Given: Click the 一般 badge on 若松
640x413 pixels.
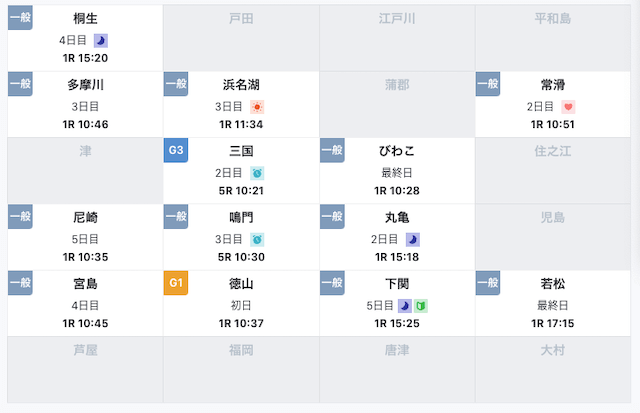Looking at the screenshot, I should tap(488, 283).
